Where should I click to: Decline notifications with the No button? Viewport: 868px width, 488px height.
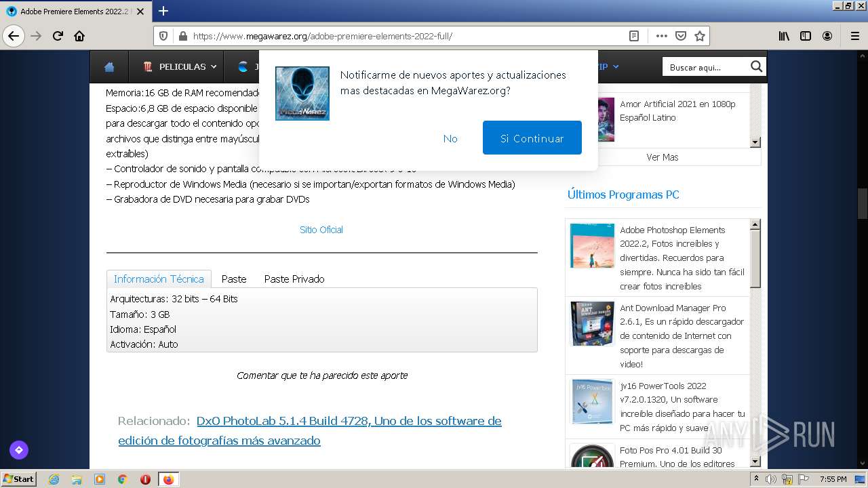(x=450, y=138)
